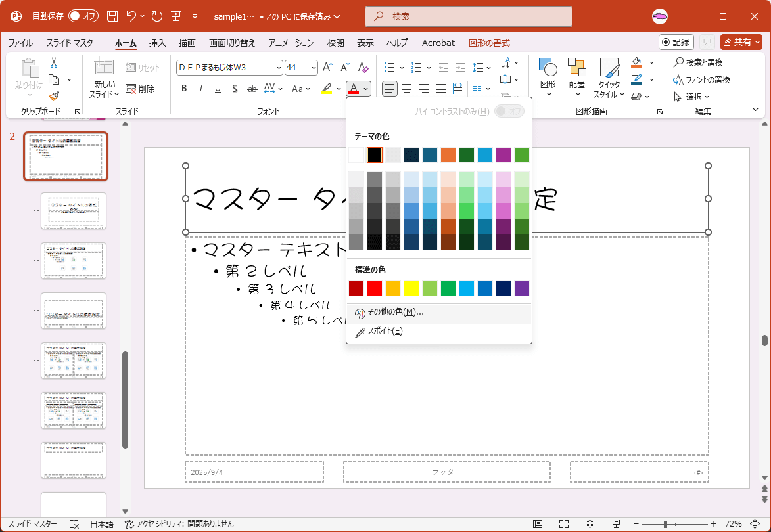
Task: Select the orange theme color swatch
Action: pos(448,155)
